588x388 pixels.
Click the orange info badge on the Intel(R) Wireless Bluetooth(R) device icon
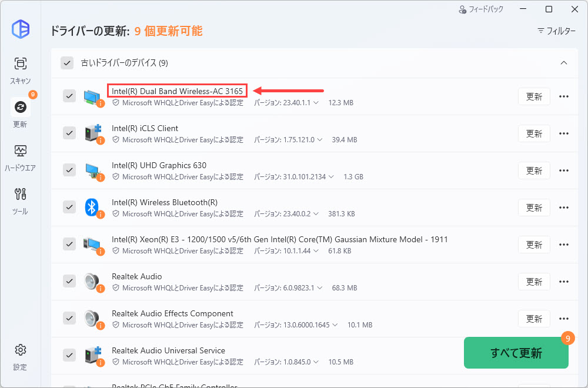tap(100, 215)
